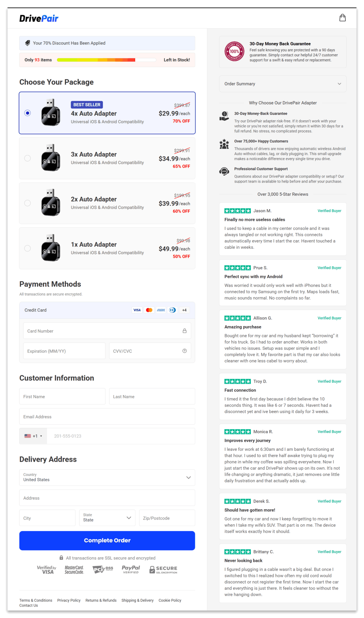The image size is (364, 618).
Task: Focus the Email Address field
Action: pos(107,416)
